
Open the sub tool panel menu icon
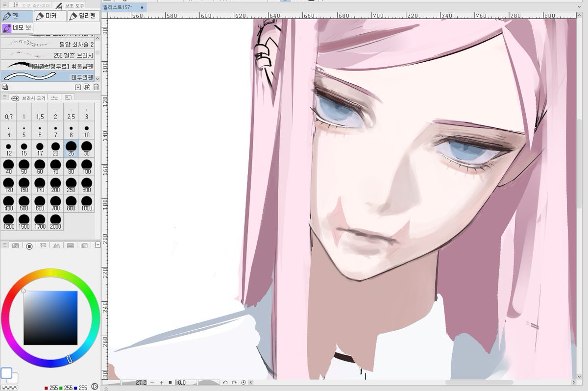4,5
